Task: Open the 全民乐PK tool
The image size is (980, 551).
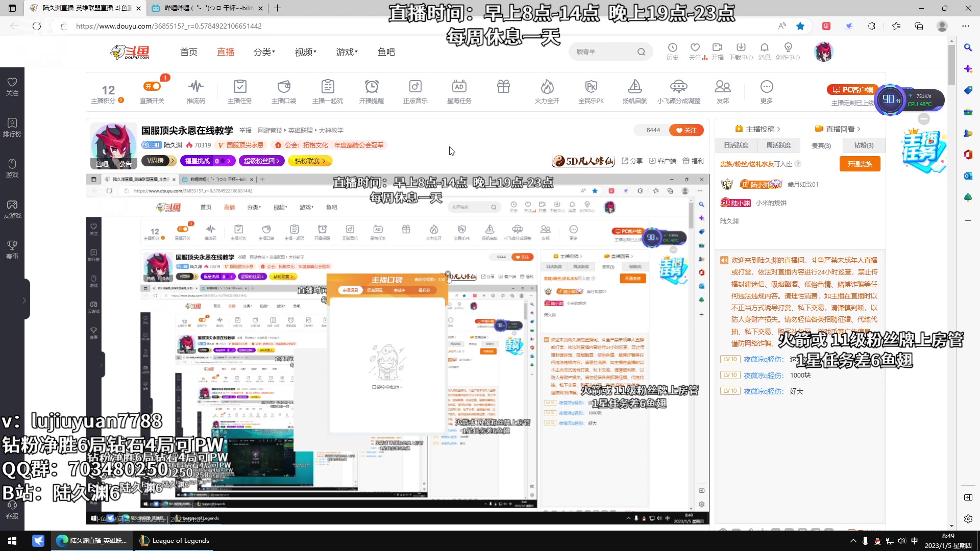Action: pos(591,92)
